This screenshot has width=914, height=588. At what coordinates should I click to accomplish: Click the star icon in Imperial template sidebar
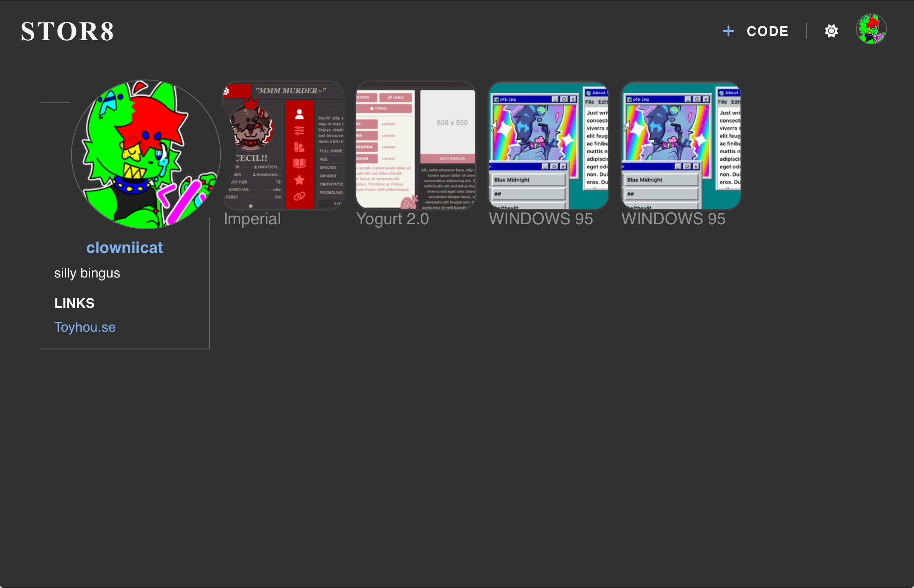click(300, 180)
